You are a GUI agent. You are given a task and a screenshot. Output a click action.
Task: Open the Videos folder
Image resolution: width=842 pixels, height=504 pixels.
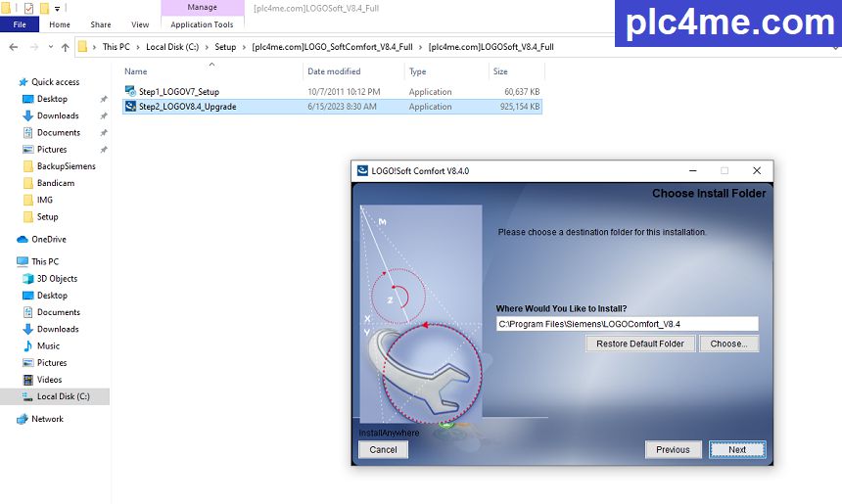tap(49, 380)
